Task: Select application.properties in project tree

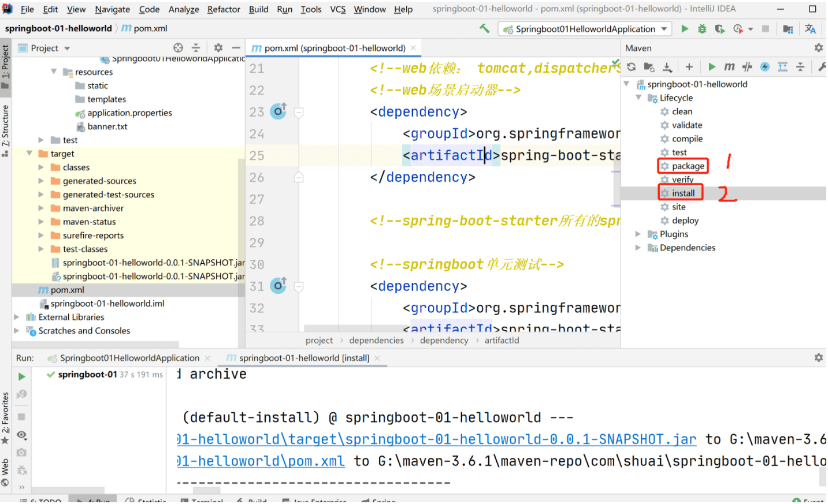Action: point(129,113)
